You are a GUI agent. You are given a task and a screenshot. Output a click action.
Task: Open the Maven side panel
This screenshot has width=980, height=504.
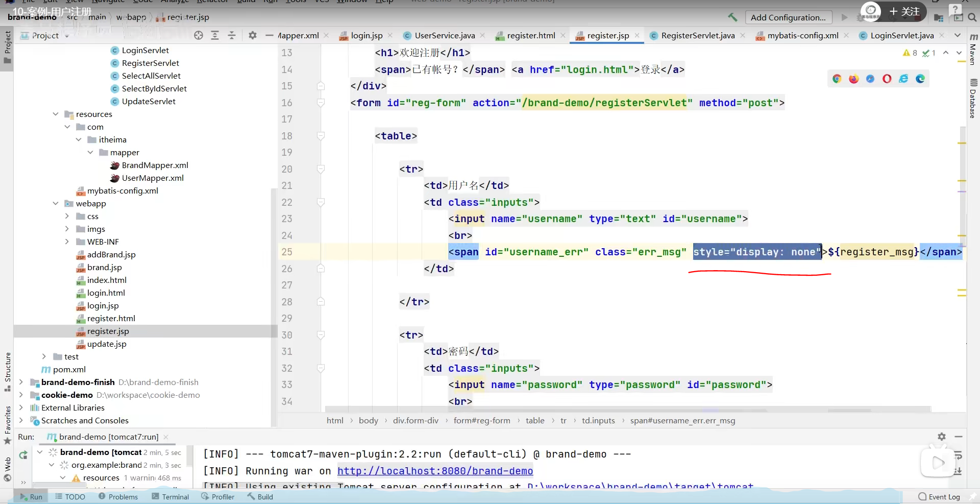point(973,49)
